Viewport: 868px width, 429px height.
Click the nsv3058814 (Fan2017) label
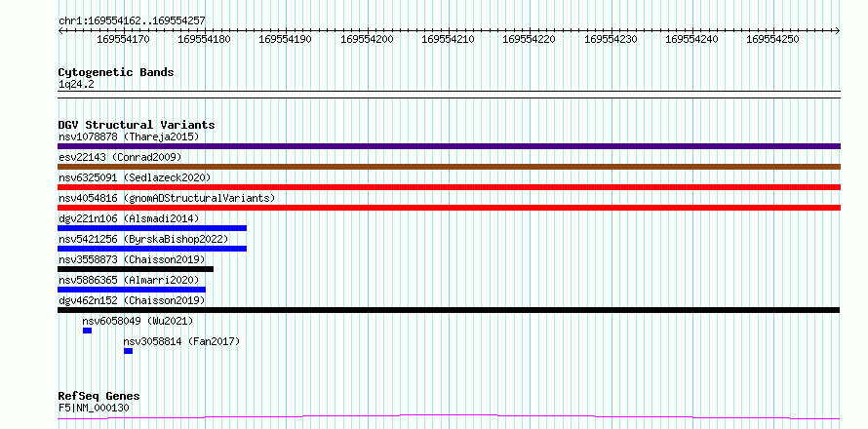[181, 341]
